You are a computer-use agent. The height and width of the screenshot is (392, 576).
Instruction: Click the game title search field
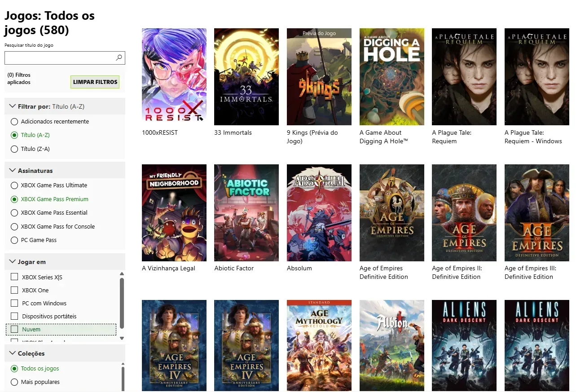click(x=65, y=57)
